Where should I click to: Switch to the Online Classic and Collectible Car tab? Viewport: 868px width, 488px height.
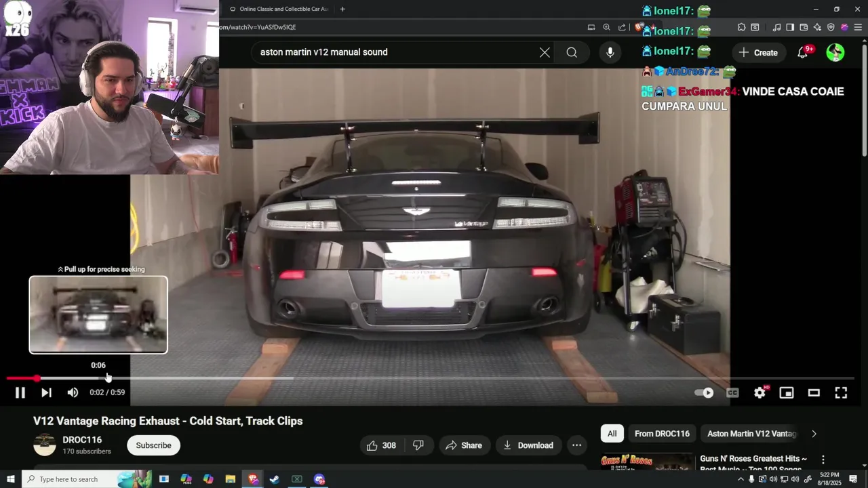[x=278, y=9]
